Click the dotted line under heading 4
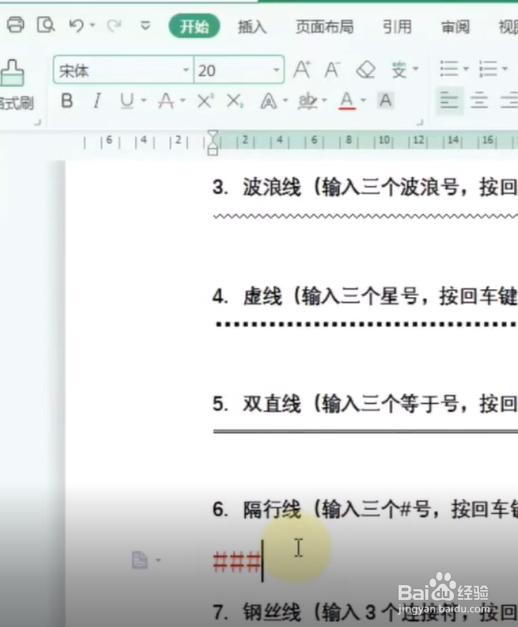This screenshot has width=518, height=627. tap(366, 324)
